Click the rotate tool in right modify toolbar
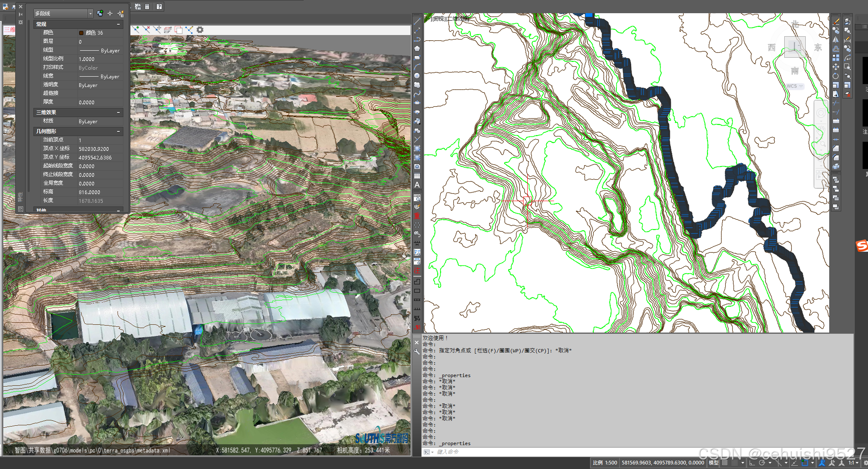Viewport: 868px width, 469px height. click(836, 76)
